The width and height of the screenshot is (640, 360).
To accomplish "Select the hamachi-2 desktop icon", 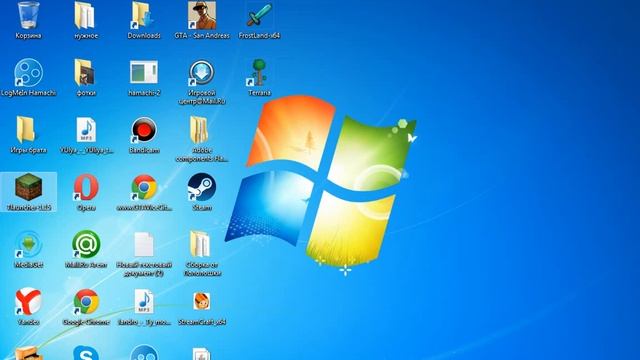I will 144,72.
